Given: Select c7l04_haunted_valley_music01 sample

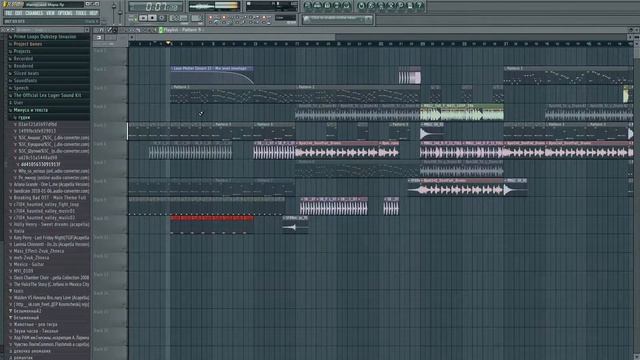Looking at the screenshot, I should (44, 211).
